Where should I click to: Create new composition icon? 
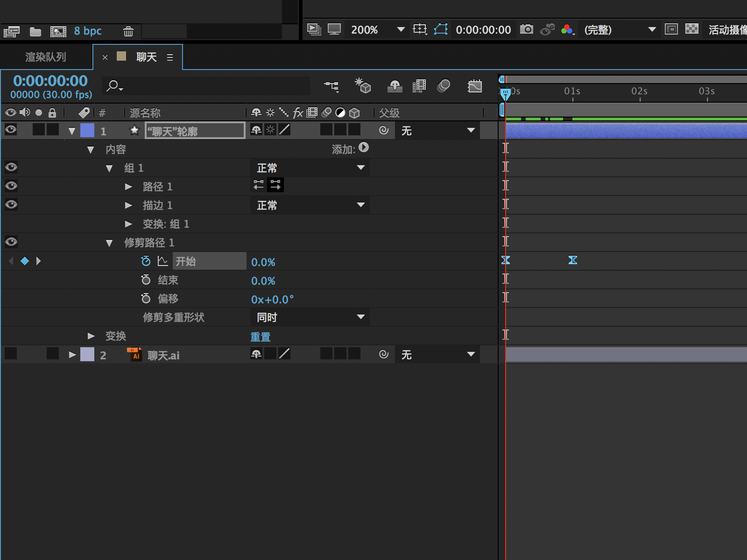(58, 31)
